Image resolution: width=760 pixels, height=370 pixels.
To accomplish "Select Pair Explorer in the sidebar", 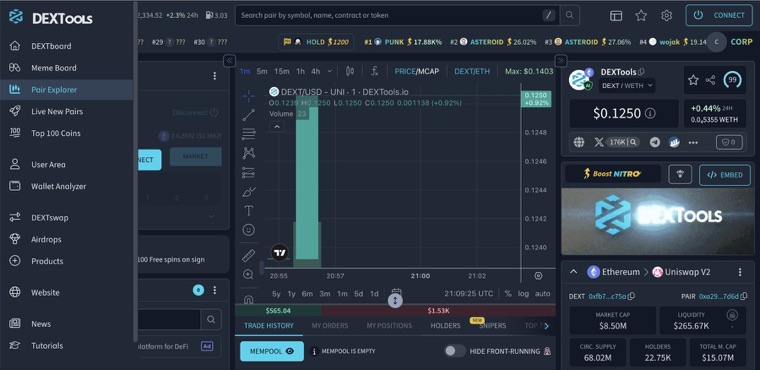I will (54, 90).
